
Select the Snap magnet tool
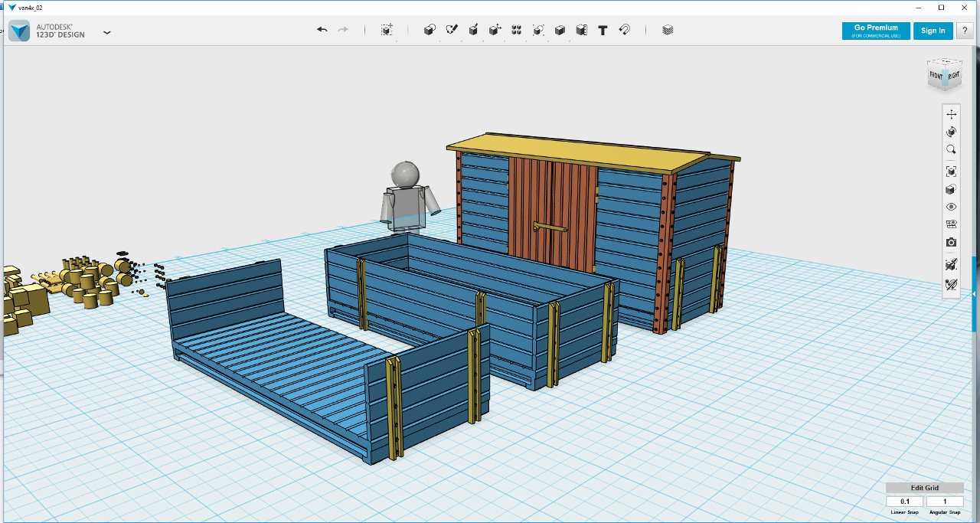[x=624, y=30]
